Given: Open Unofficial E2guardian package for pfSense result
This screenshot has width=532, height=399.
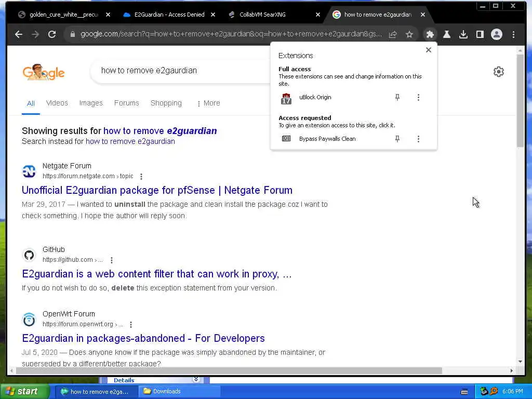Looking at the screenshot, I should tap(157, 190).
